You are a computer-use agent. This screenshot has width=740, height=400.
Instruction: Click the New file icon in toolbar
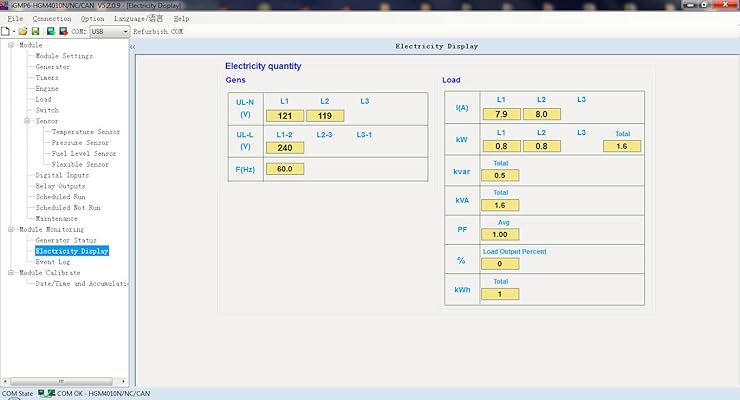[x=5, y=32]
